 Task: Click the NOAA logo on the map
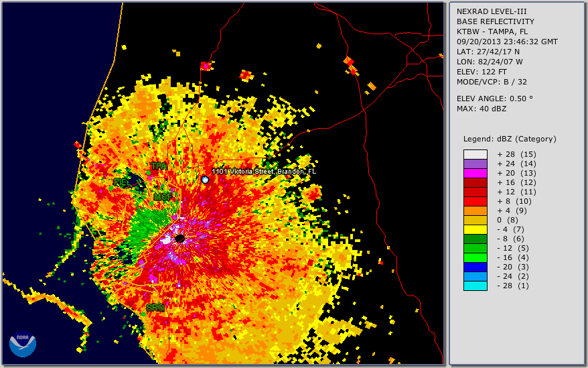(x=23, y=344)
